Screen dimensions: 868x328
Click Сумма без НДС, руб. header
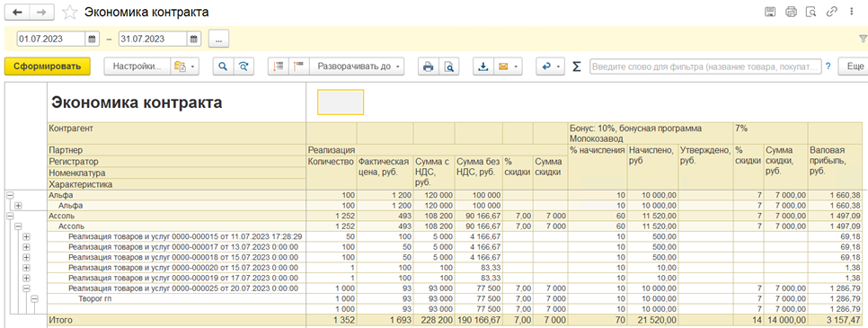click(x=478, y=173)
